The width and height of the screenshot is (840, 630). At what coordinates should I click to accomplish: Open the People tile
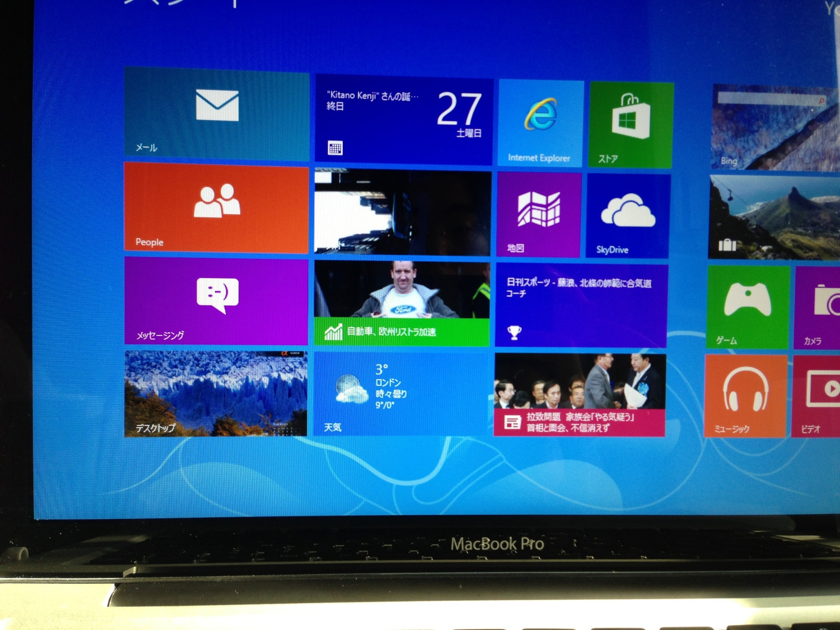pos(216,208)
